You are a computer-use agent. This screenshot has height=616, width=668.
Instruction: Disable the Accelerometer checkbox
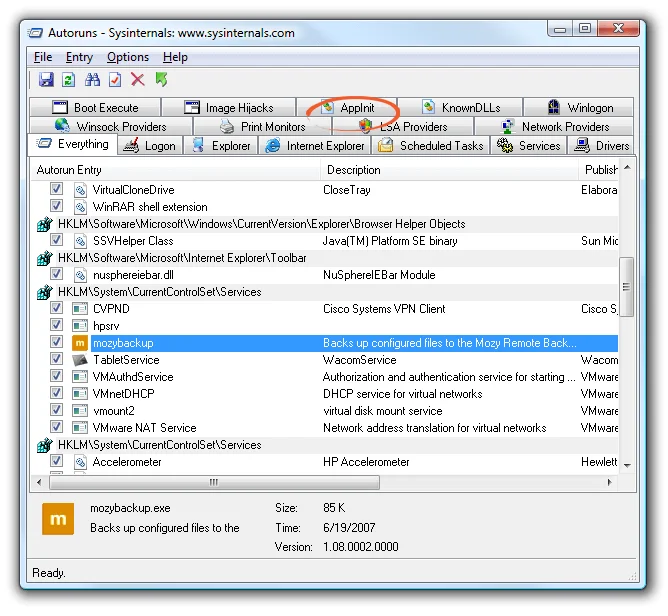[56, 461]
